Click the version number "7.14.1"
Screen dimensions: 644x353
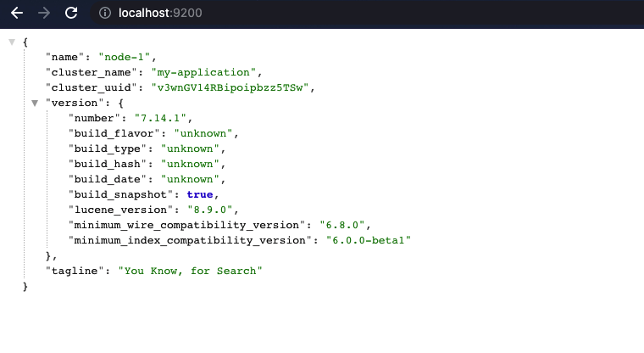coord(160,119)
